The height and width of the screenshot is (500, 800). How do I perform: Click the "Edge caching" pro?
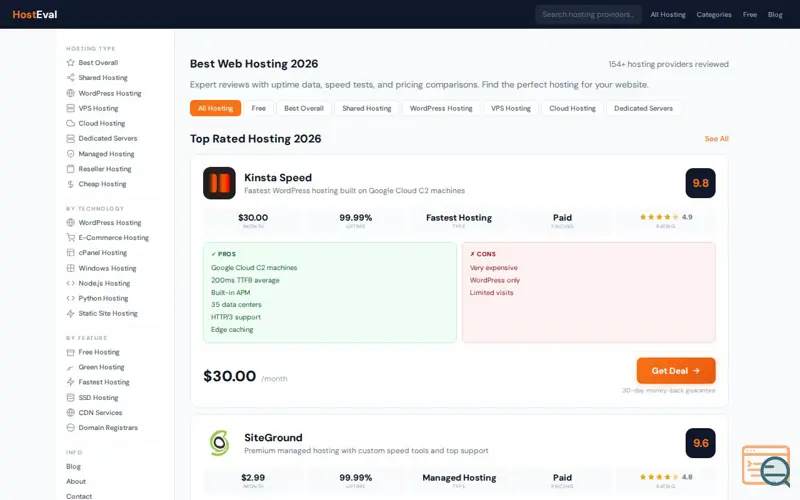tap(232, 330)
